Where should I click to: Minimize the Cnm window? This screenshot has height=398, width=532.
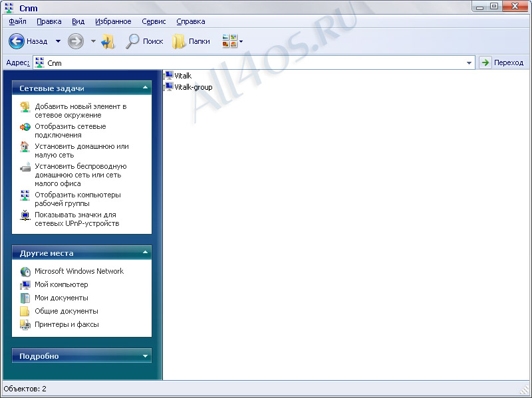480,7
